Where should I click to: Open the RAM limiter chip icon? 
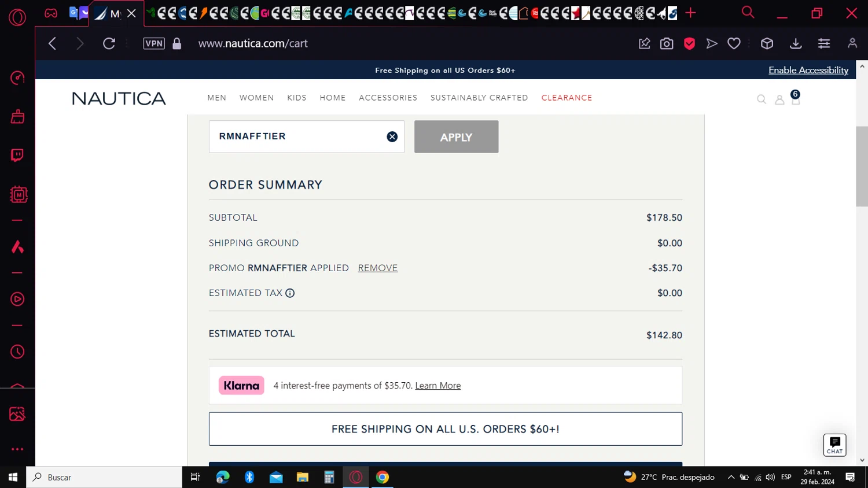coord(19,195)
